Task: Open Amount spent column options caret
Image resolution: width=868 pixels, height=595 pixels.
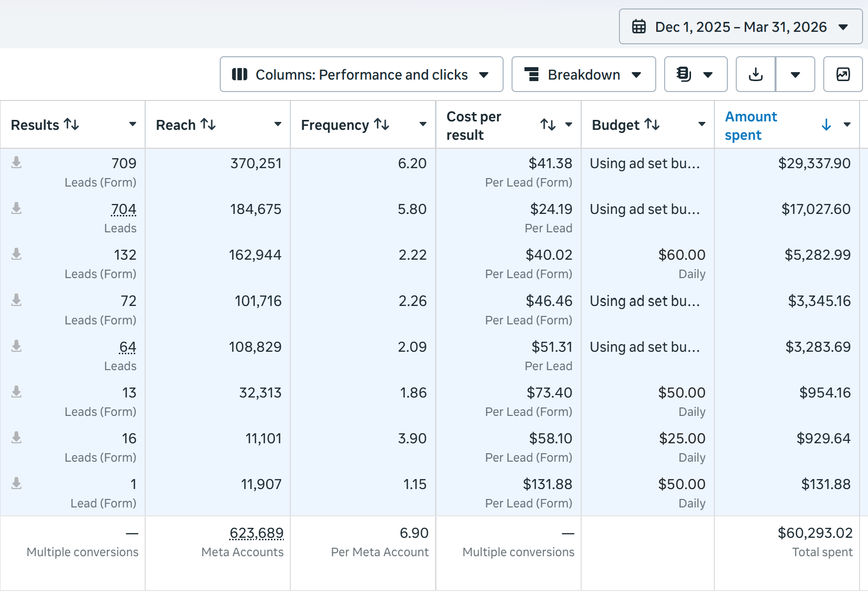Action: point(847,125)
